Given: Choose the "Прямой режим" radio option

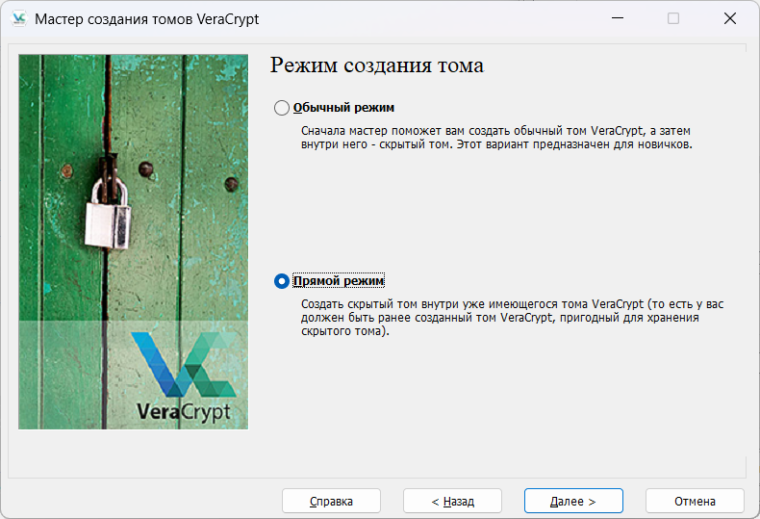Looking at the screenshot, I should pyautogui.click(x=282, y=282).
